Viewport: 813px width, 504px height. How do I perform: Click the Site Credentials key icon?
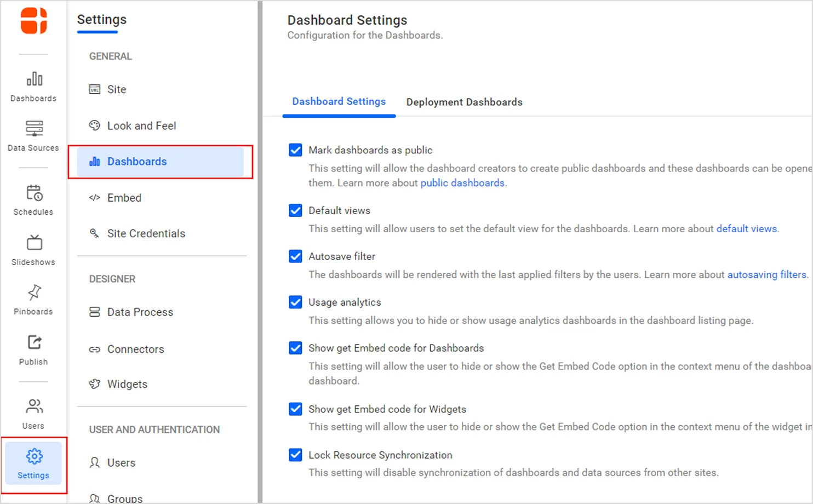coord(95,233)
